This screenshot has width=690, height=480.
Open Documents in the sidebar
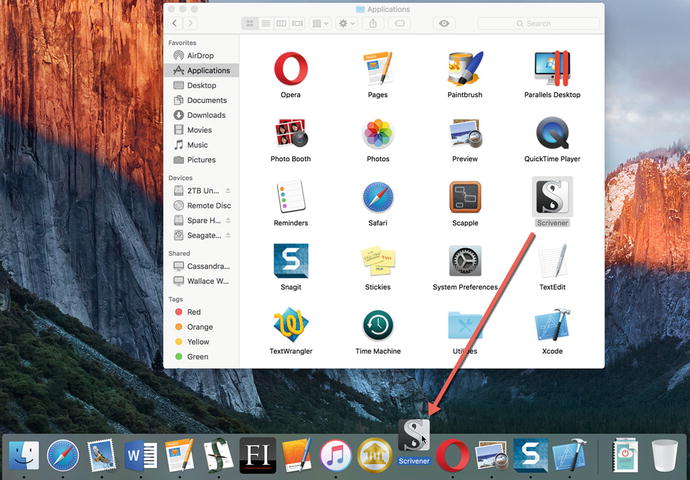[x=202, y=100]
